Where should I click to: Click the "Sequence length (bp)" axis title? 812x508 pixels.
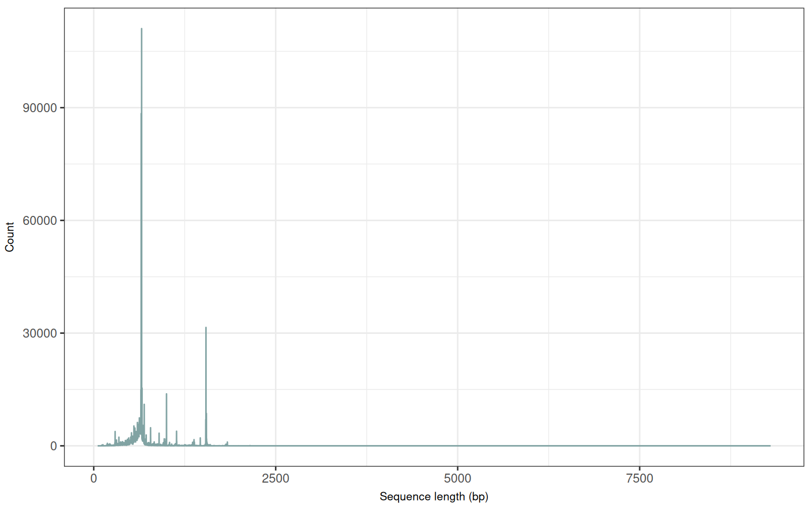click(x=433, y=497)
